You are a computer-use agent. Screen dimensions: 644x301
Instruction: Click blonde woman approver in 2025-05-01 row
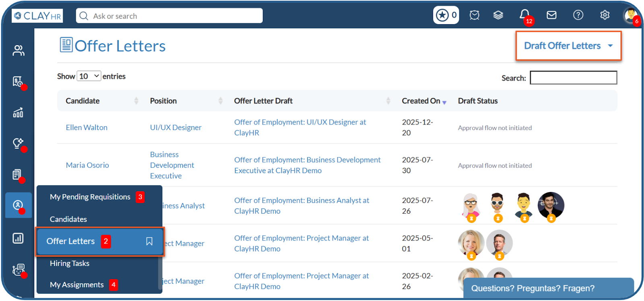[471, 244]
